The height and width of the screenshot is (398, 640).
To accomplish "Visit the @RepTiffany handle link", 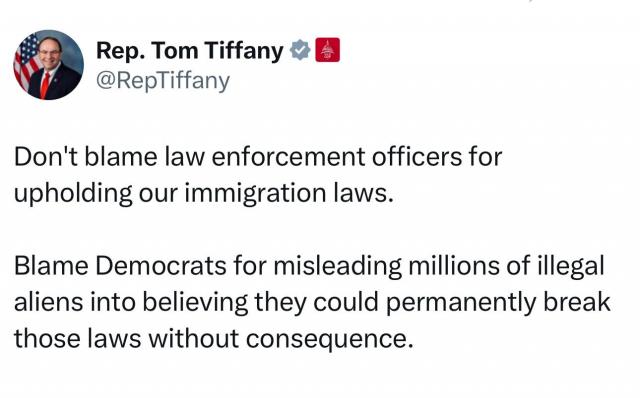I will pyautogui.click(x=163, y=81).
